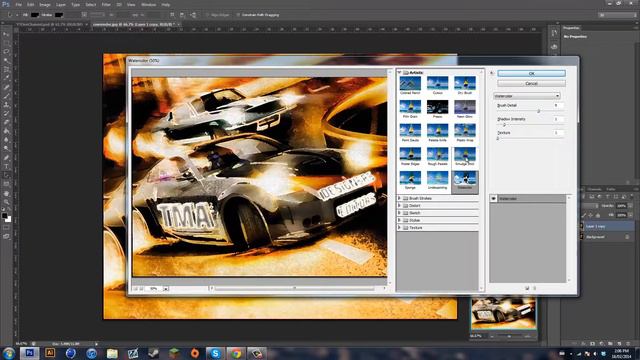The image size is (640, 360).
Task: Select the Smudge Stick filter thumbnail
Action: click(464, 154)
